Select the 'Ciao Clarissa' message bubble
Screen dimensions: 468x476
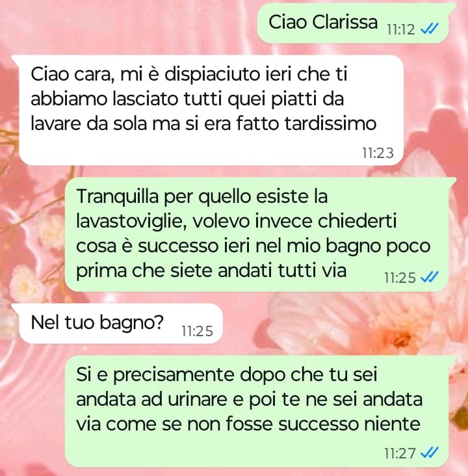(353, 23)
